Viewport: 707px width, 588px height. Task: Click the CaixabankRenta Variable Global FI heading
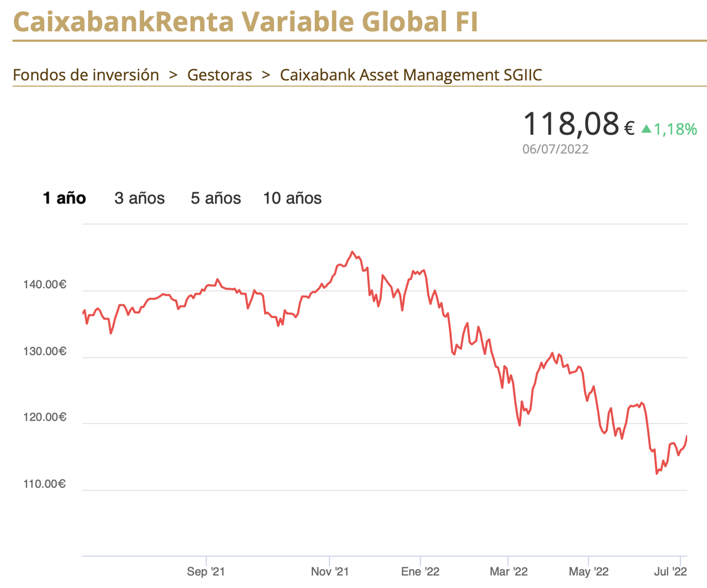pyautogui.click(x=246, y=22)
